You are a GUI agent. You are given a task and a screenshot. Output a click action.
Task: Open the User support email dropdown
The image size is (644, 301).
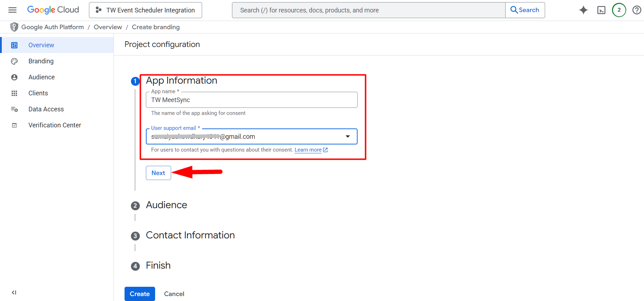tap(252, 137)
